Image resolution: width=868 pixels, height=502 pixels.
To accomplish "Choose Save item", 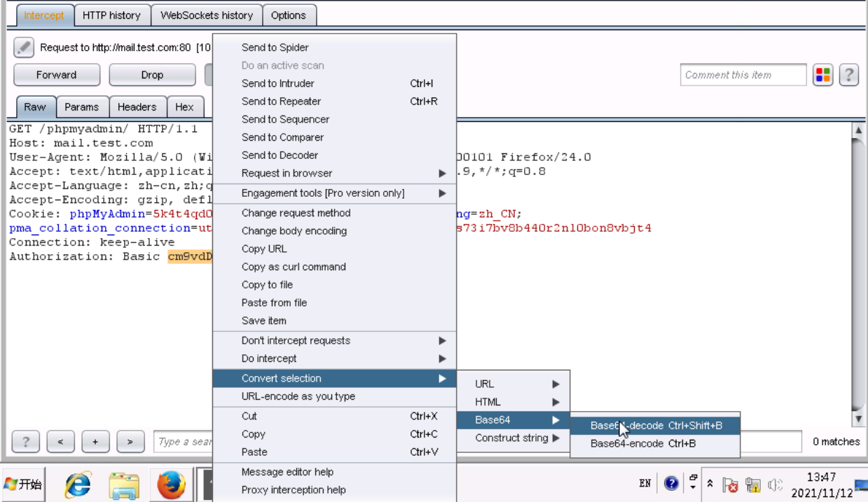I will (x=334, y=321).
